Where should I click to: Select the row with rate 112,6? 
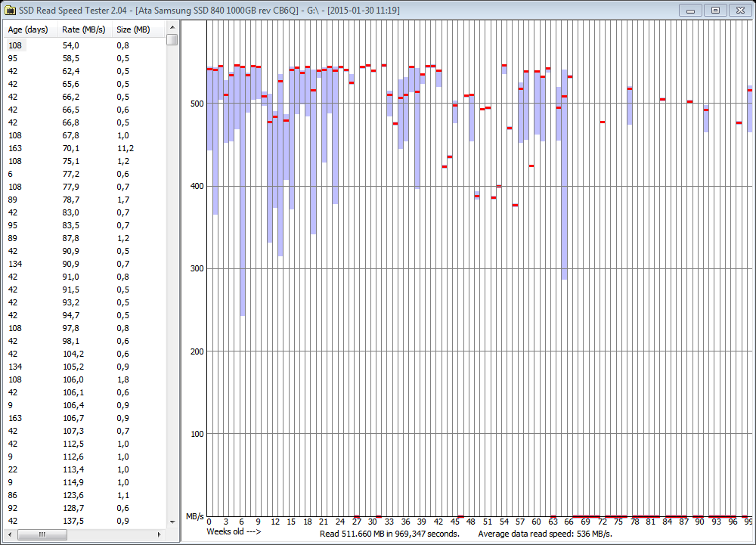coord(85,457)
